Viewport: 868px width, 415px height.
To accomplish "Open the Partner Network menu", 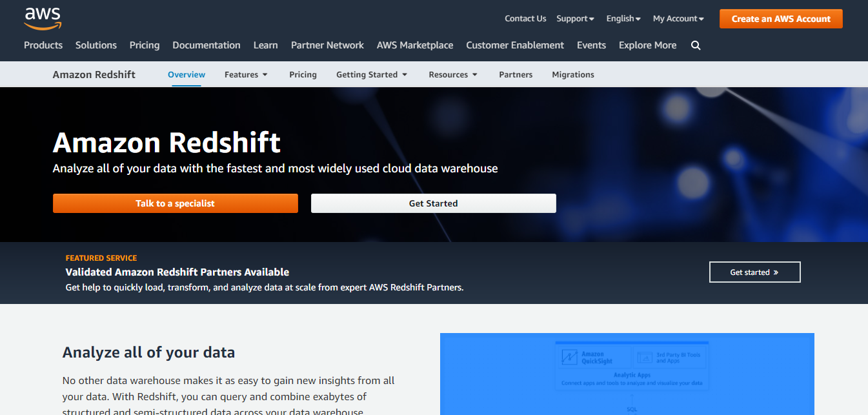I will [x=327, y=45].
